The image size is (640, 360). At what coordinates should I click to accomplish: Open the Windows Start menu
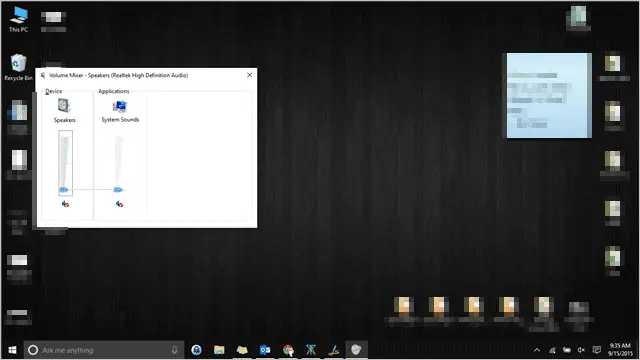(x=12, y=350)
